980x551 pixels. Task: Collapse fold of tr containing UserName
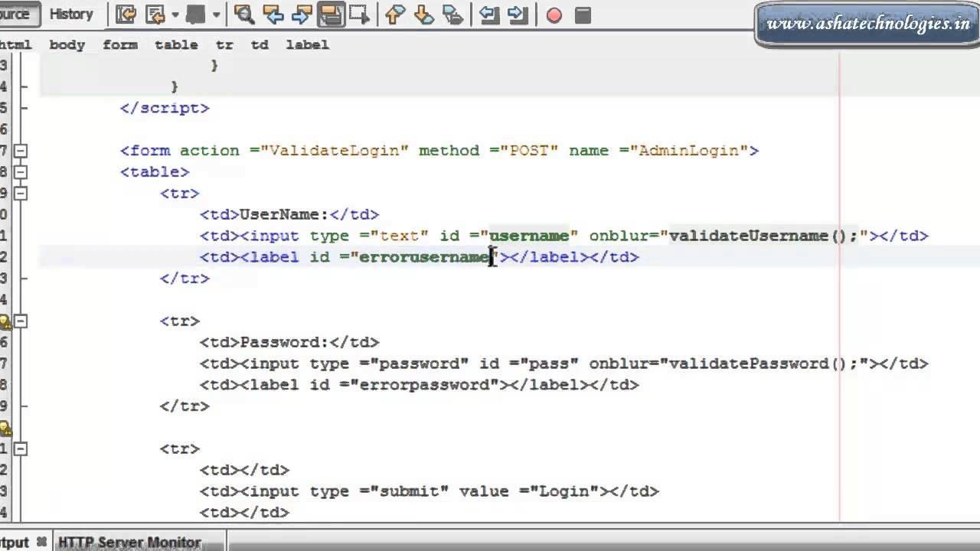[21, 194]
